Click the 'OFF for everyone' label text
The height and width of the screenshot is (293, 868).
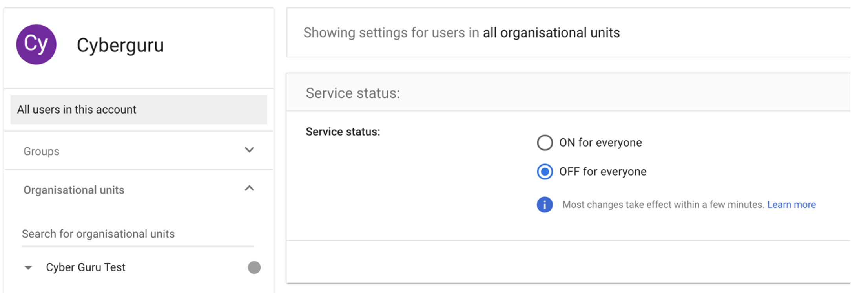(x=602, y=172)
